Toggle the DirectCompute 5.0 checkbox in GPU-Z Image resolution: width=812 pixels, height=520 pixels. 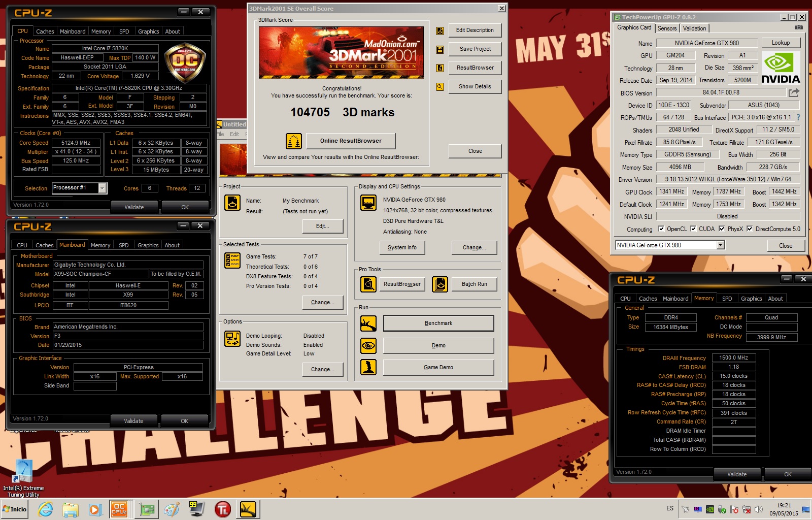(x=750, y=229)
